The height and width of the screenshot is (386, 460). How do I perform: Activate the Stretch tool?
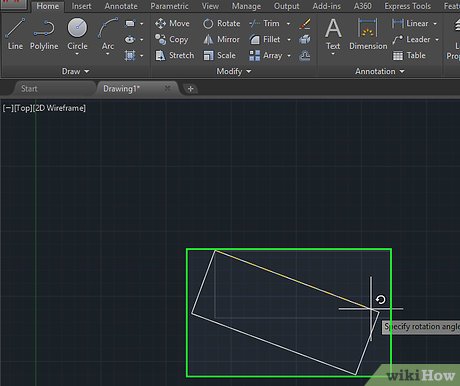174,55
